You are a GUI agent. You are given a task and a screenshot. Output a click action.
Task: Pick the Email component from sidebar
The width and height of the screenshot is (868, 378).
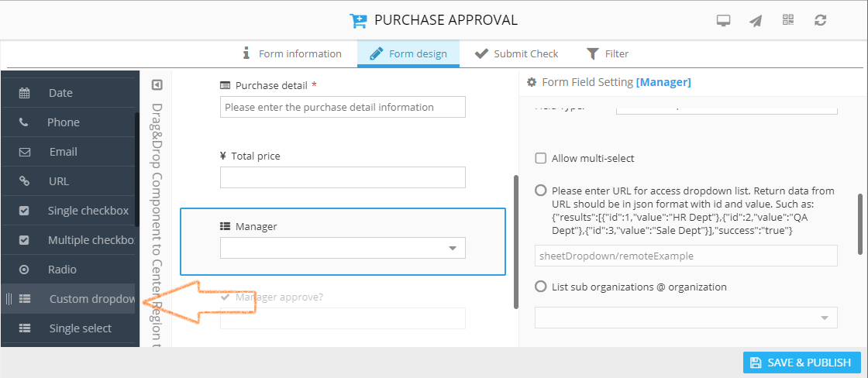(x=63, y=152)
